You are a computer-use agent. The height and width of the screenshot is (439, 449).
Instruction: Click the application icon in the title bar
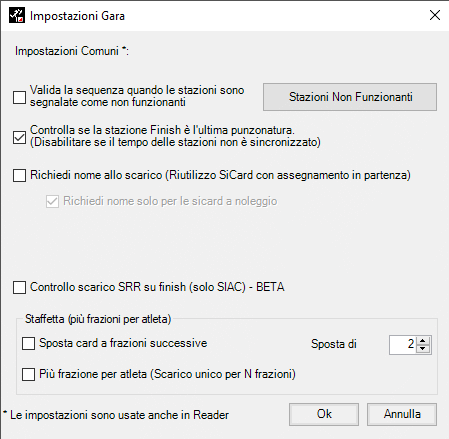(x=17, y=15)
